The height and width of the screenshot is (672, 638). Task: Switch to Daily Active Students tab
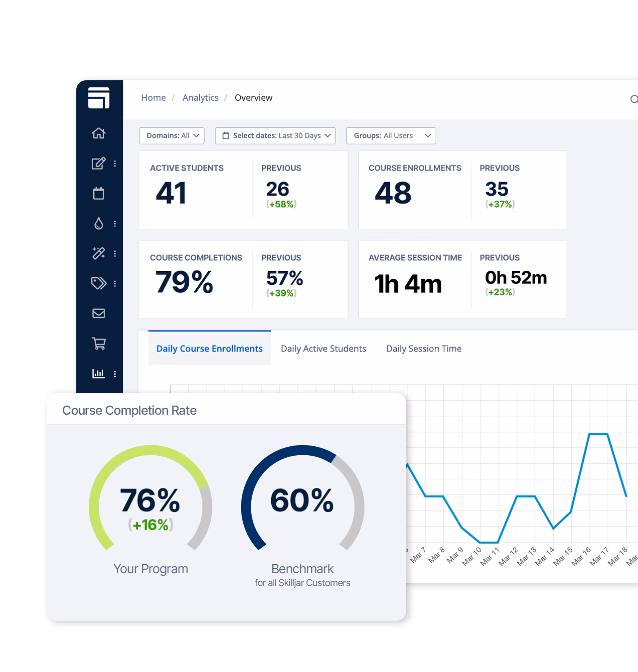[x=324, y=349]
